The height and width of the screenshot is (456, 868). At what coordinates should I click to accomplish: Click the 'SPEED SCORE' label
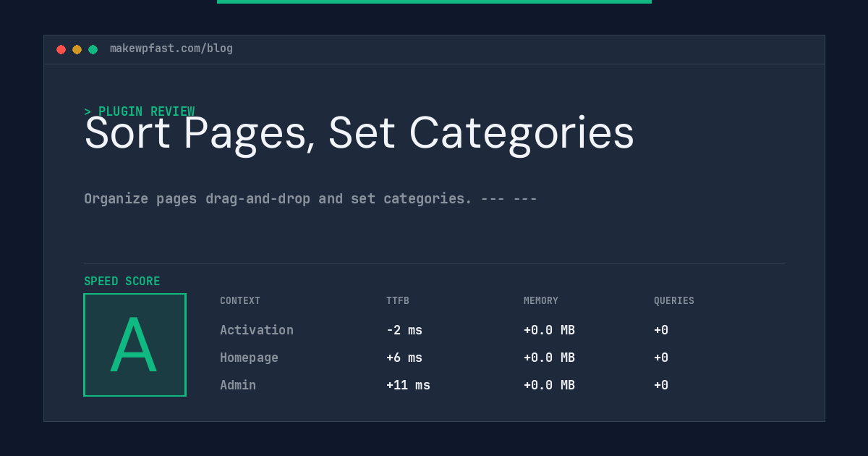[x=122, y=282]
